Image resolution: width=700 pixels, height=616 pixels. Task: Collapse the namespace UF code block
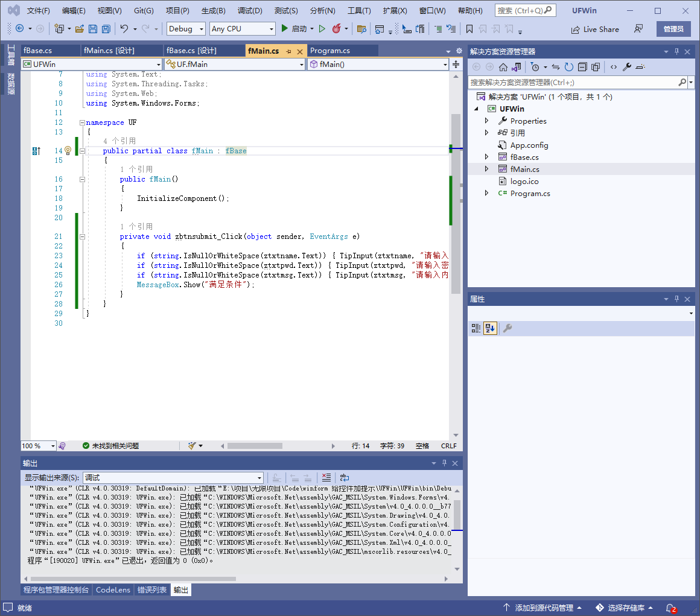(x=82, y=122)
